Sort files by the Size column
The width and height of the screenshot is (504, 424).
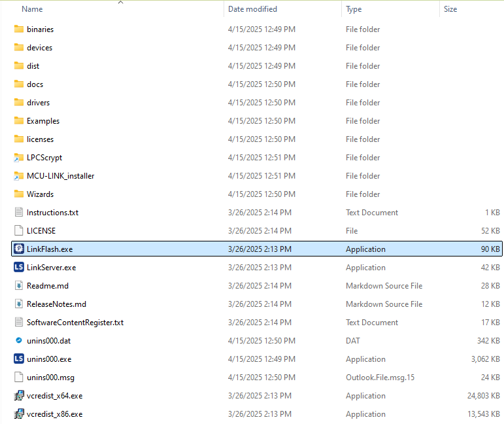click(450, 9)
